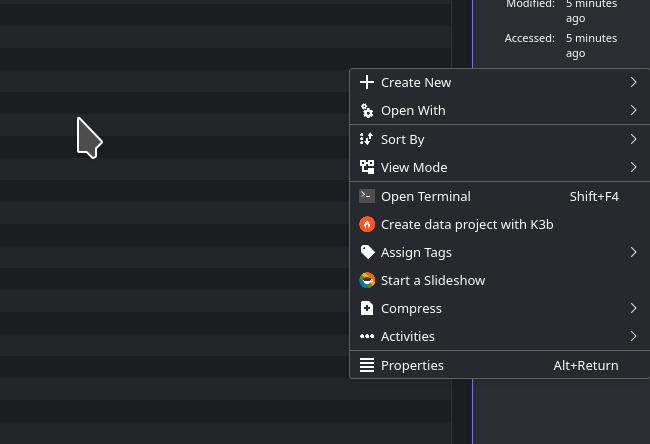The image size is (650, 444).
Task: Click the Properties list icon
Action: tap(367, 365)
